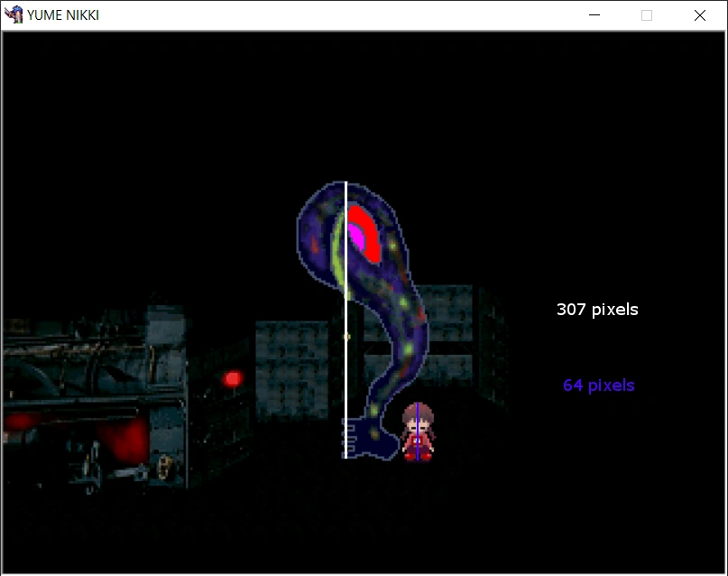This screenshot has height=576, width=728.
Task: Click the creature's foot near the ground
Action: coord(371,439)
